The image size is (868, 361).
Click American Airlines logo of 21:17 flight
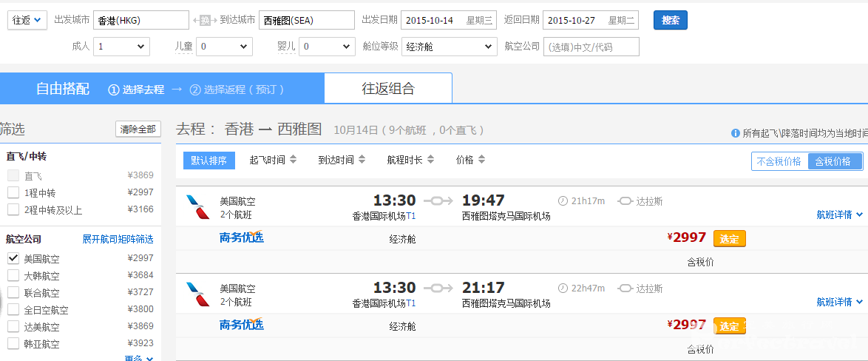pyautogui.click(x=198, y=294)
